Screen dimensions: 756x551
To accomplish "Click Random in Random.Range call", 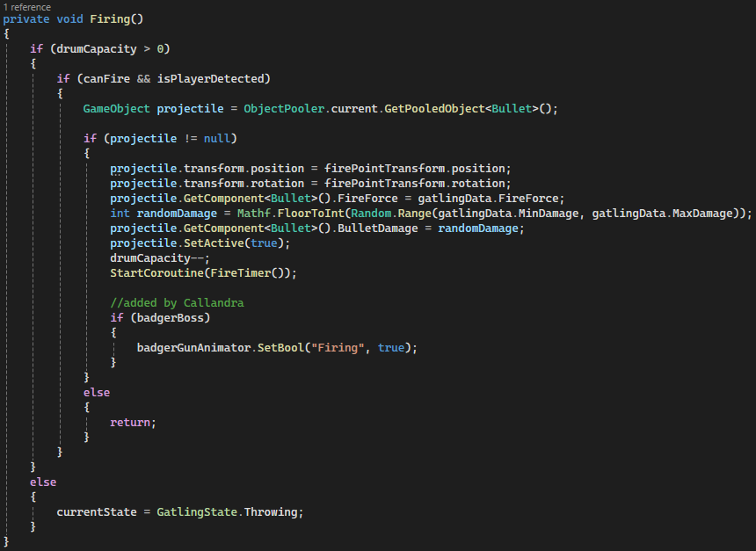I will [x=371, y=214].
